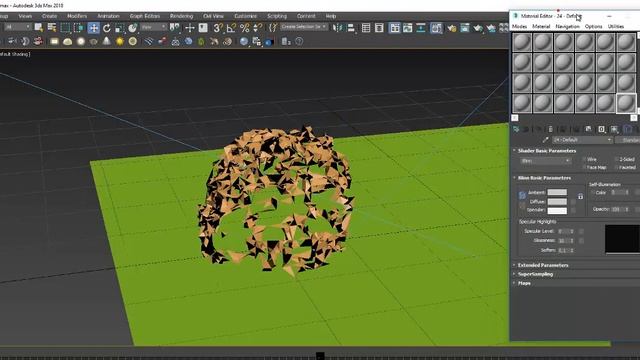Screen dimensions: 640x360
Task: Open the Graph Editors menu
Action: tap(144, 16)
